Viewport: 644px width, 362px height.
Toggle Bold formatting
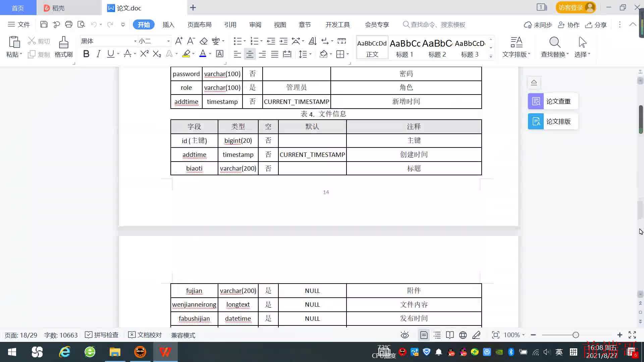(x=86, y=54)
